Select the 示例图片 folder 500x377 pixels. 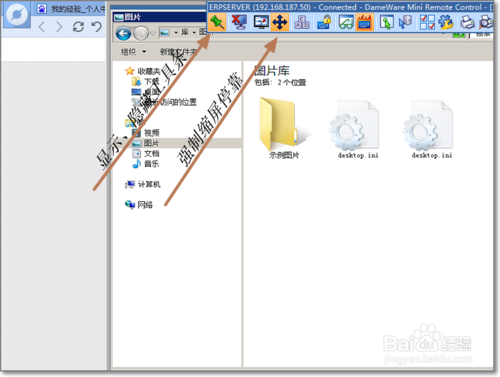pyautogui.click(x=284, y=128)
